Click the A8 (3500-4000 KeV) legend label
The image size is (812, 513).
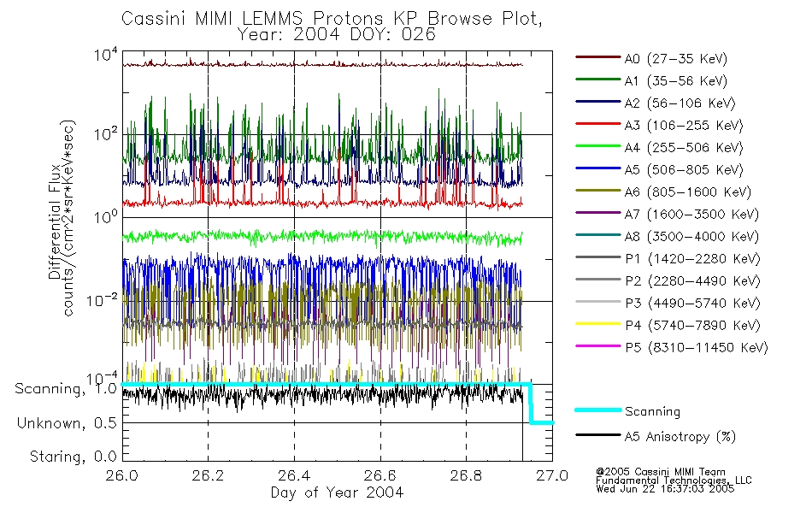[x=691, y=236]
